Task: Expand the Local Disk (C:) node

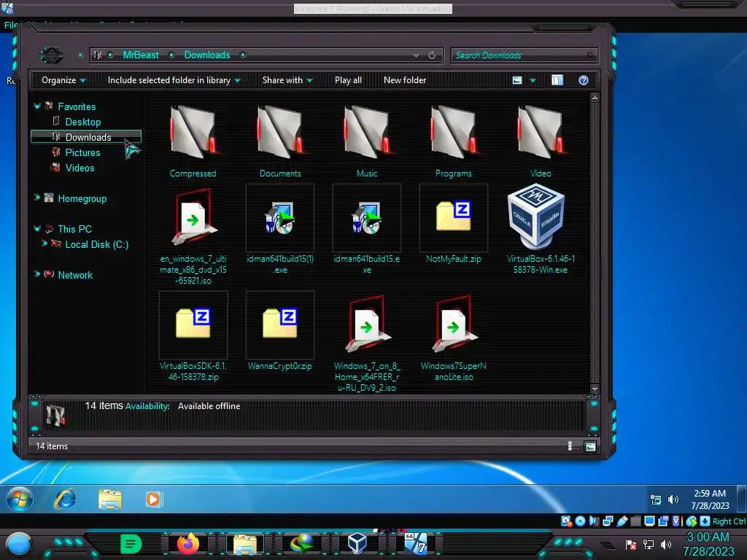Action: click(x=44, y=244)
